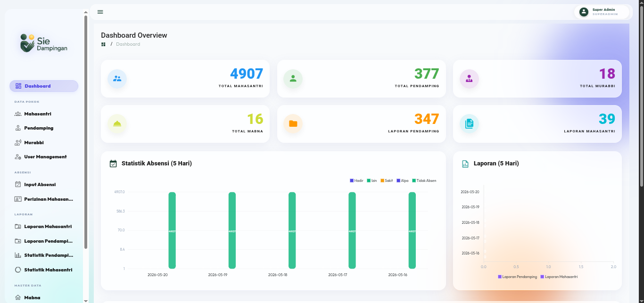Toggle Tidak Absen series in legend
This screenshot has height=303, width=644.
click(x=424, y=180)
